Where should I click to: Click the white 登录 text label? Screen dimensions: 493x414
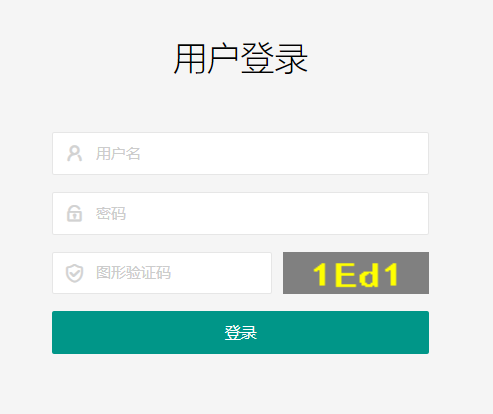[241, 333]
